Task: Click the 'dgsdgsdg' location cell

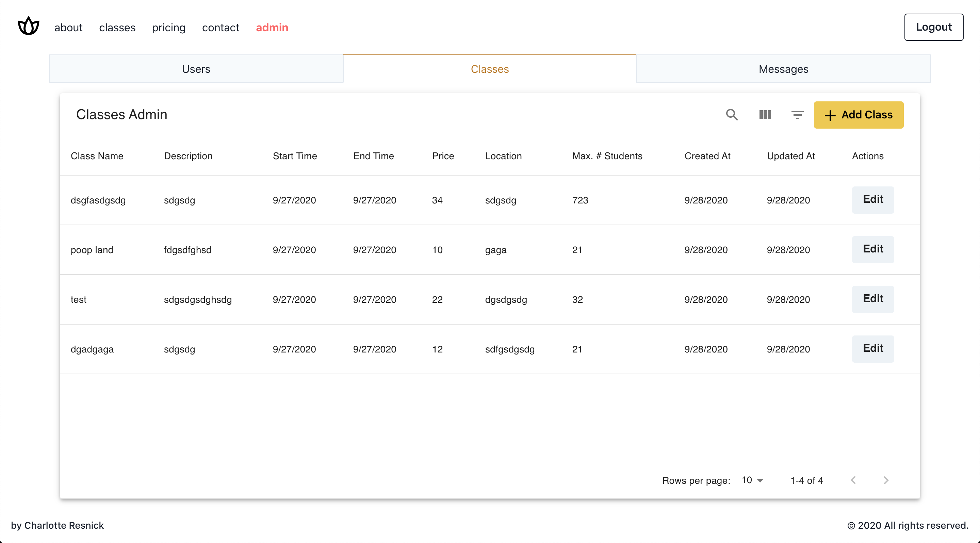Action: (x=506, y=300)
